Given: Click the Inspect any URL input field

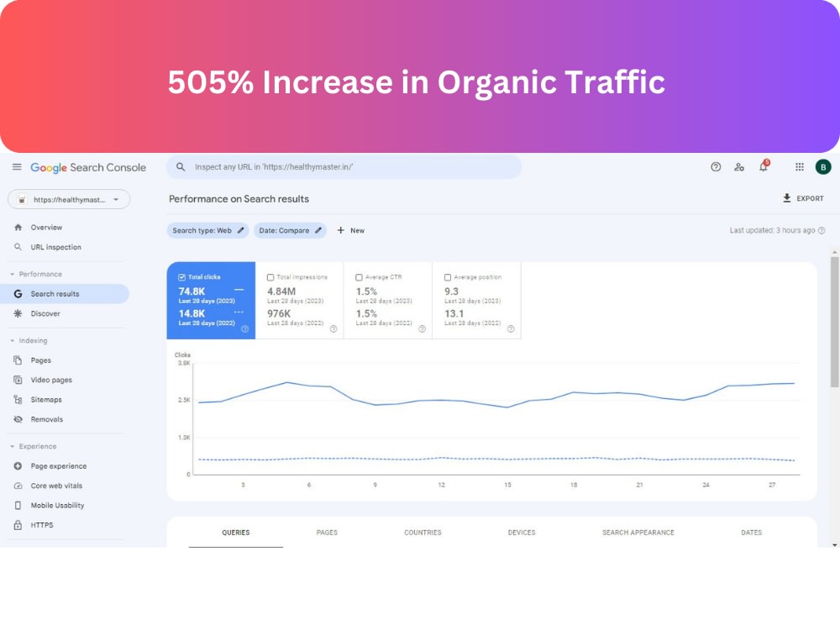Looking at the screenshot, I should click(344, 167).
